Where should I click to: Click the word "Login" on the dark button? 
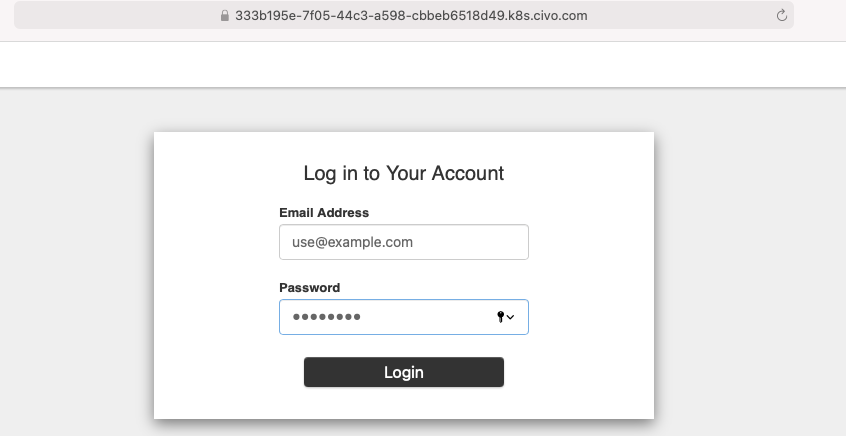click(404, 372)
